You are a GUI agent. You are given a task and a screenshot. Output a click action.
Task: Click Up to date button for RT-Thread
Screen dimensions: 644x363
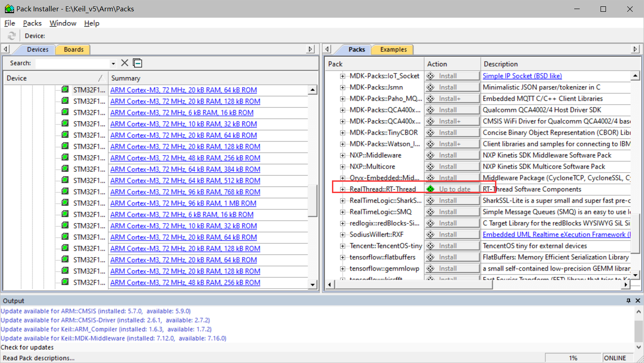click(x=452, y=189)
